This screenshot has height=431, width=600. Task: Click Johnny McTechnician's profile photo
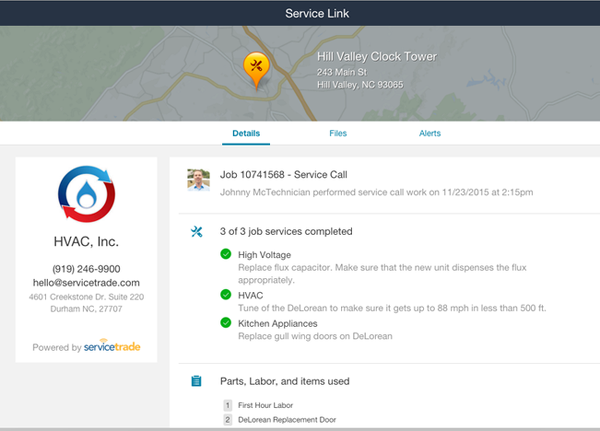point(198,180)
